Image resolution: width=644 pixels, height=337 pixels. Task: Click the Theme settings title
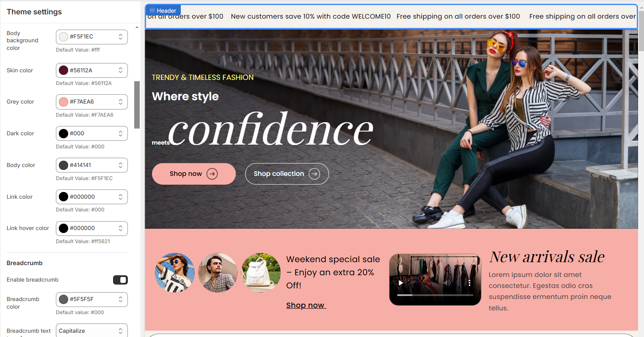point(34,12)
